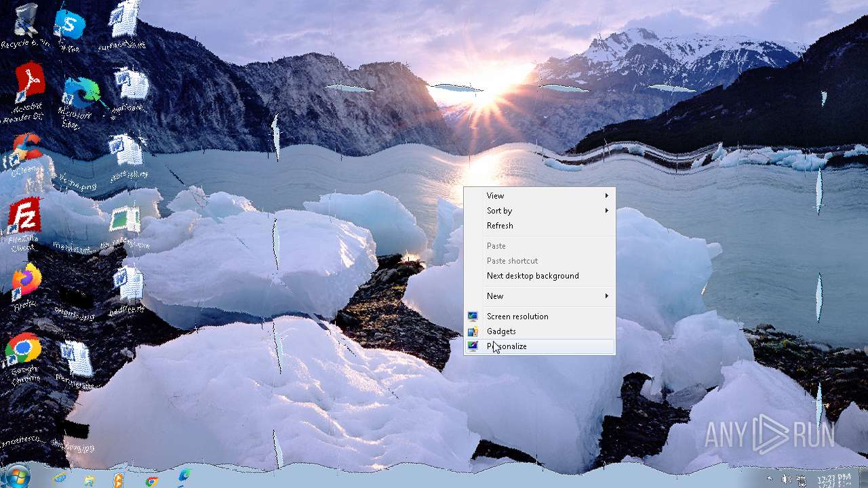Click the Windows Start button

[x=18, y=476]
